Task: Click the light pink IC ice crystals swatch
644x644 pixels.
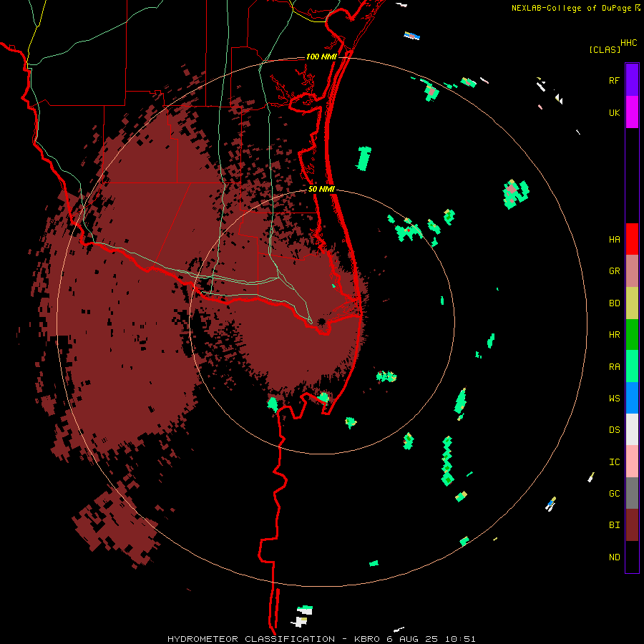Action: click(x=632, y=462)
